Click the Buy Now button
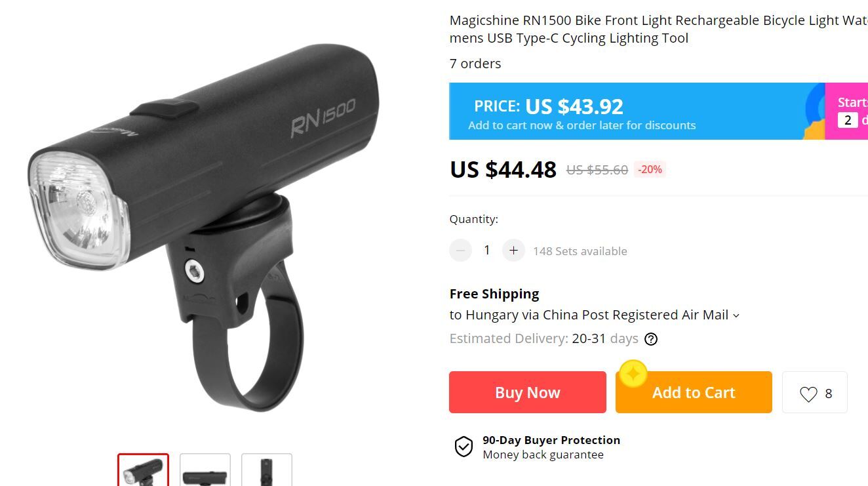Viewport: 868px width, 486px height. (528, 392)
